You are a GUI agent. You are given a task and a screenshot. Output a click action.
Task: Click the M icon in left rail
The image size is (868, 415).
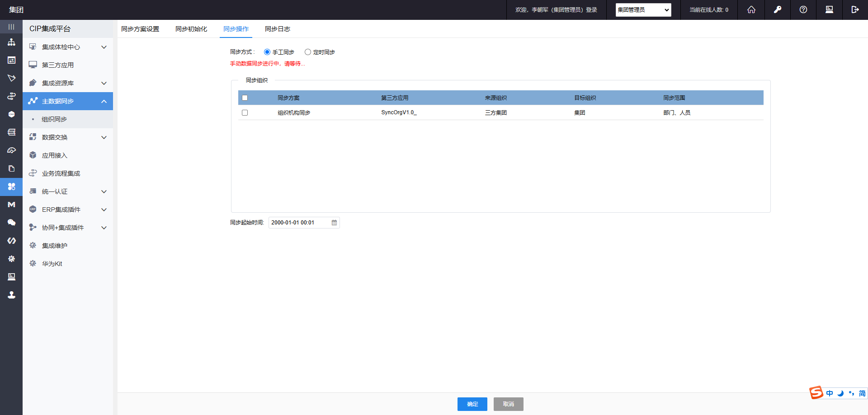coord(11,205)
